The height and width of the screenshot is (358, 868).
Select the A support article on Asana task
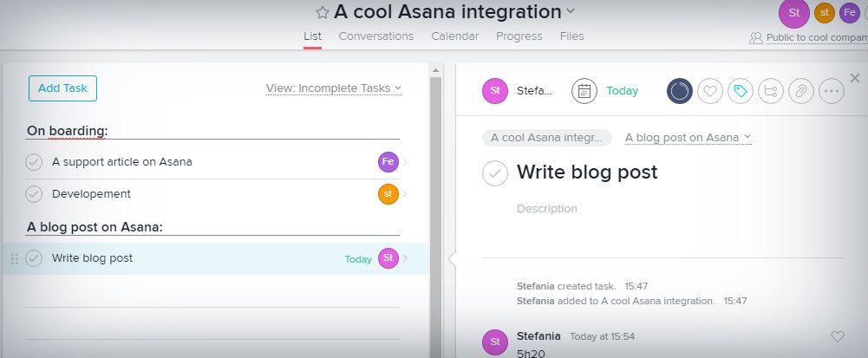point(121,162)
